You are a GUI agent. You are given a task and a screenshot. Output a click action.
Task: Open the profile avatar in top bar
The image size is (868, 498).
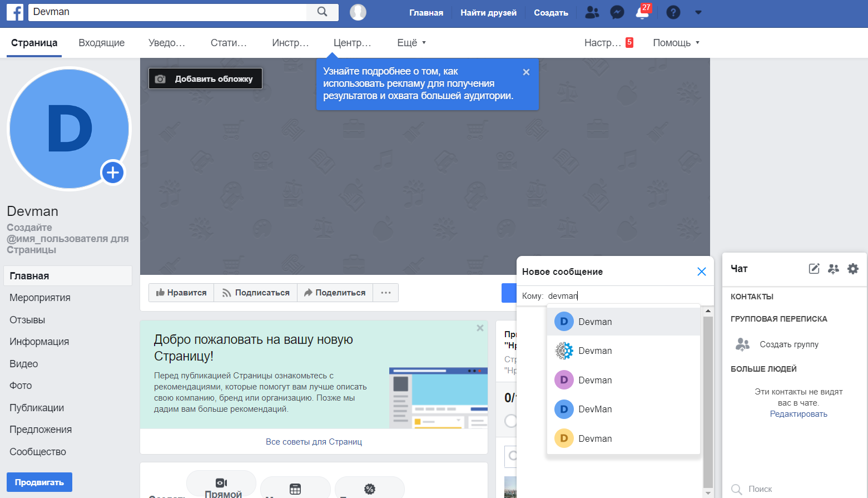[x=358, y=12]
